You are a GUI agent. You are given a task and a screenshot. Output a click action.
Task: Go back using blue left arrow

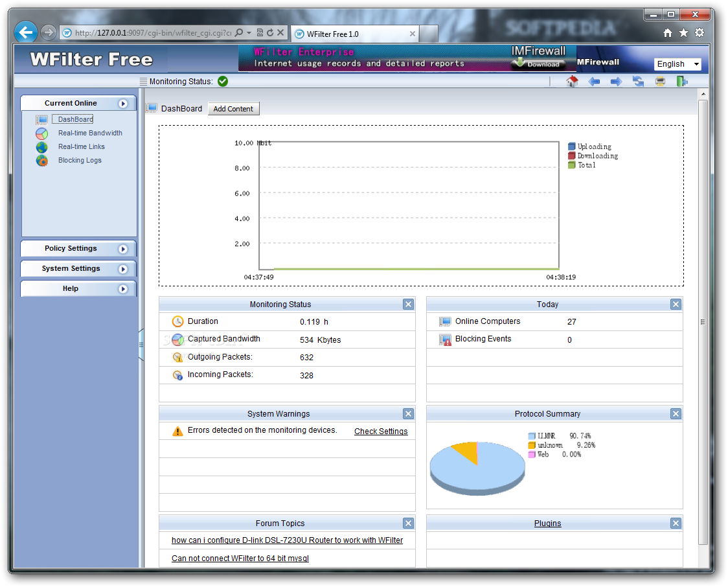[594, 82]
